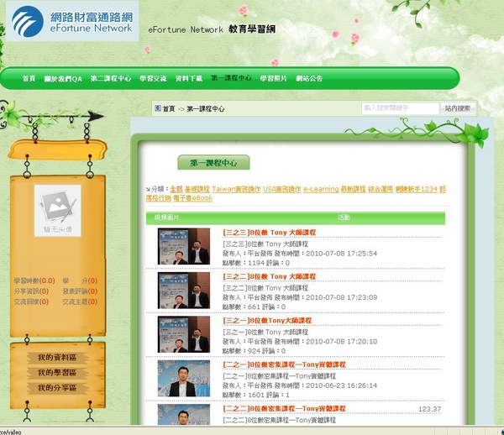The height and width of the screenshot is (435, 504).
Task: Open 學習照片 in the nav bar
Action: tap(274, 78)
